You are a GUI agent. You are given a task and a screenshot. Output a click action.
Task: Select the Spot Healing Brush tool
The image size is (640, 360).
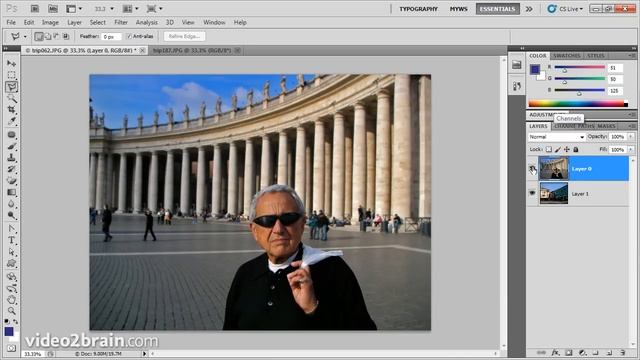click(11, 135)
